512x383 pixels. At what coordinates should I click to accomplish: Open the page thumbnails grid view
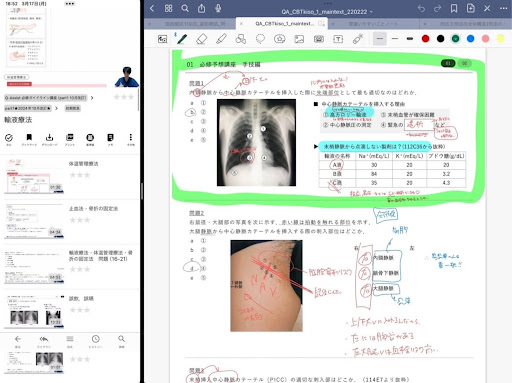click(x=168, y=8)
